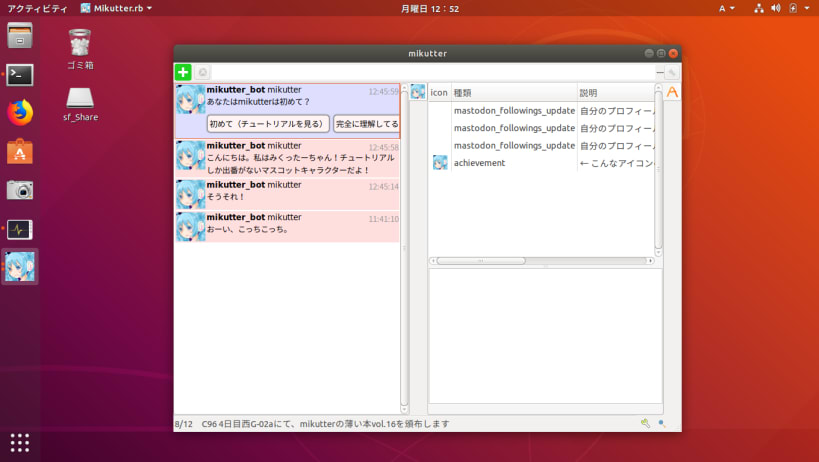Open Firefox from the dock

click(x=20, y=113)
